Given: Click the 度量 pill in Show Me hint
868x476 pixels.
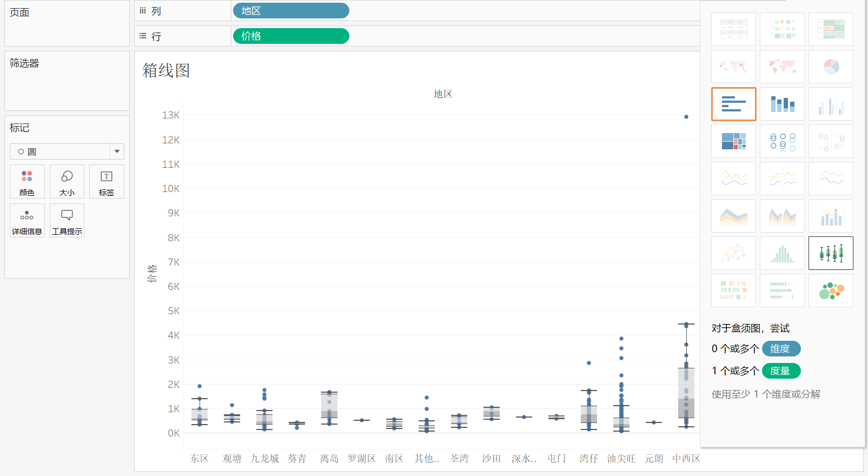Looking at the screenshot, I should tap(781, 371).
